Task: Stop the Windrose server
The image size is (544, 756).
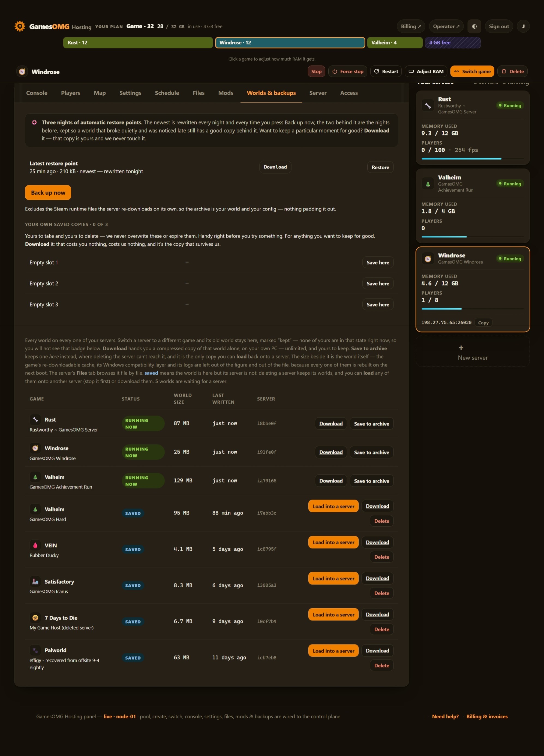Action: [316, 71]
